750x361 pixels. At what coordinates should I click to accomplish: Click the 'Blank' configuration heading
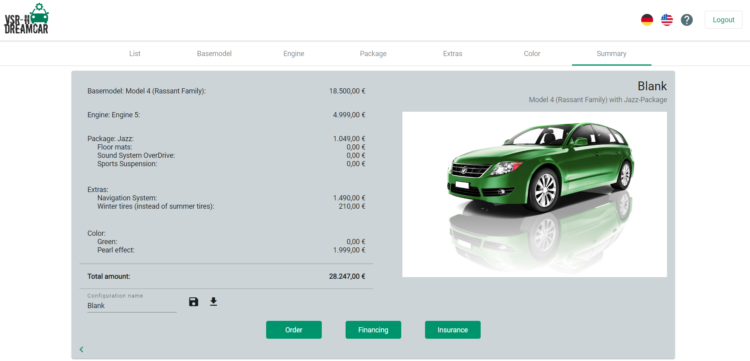pyautogui.click(x=652, y=87)
